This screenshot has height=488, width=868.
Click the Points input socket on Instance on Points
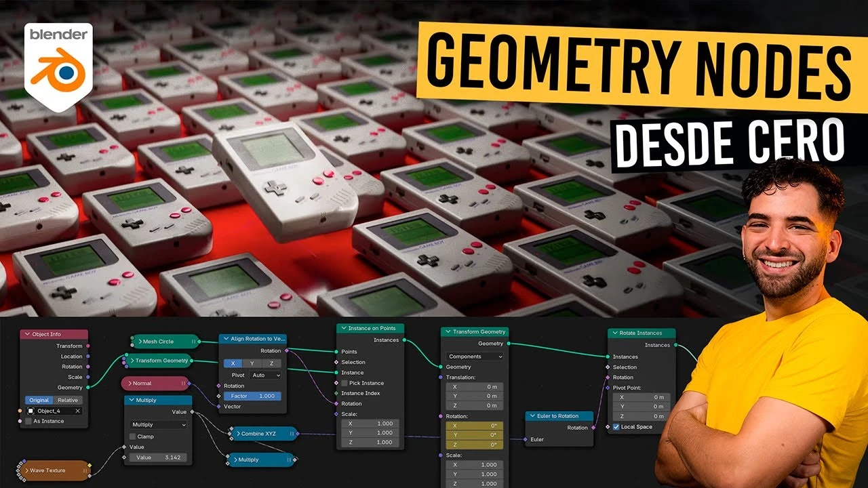[337, 352]
